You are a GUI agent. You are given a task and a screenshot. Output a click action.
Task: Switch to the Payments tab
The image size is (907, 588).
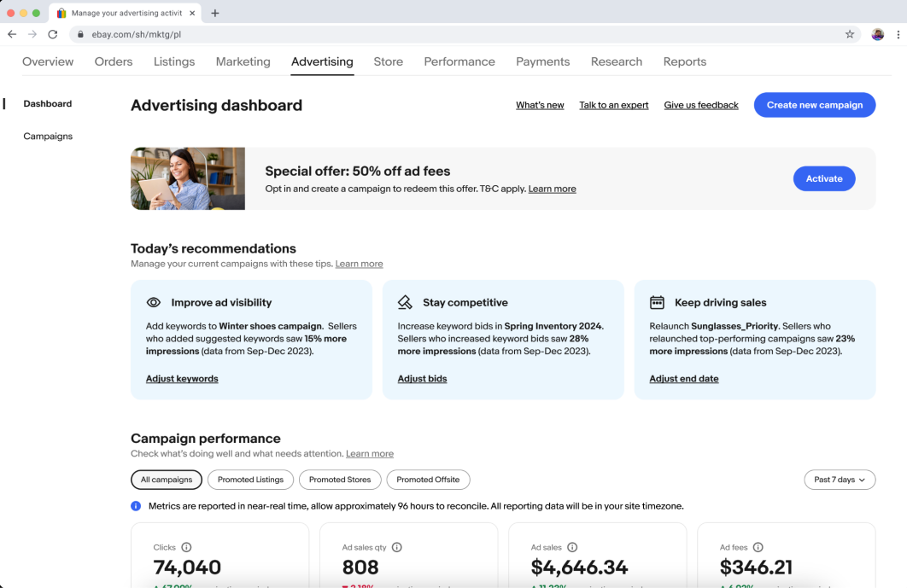[x=542, y=61]
